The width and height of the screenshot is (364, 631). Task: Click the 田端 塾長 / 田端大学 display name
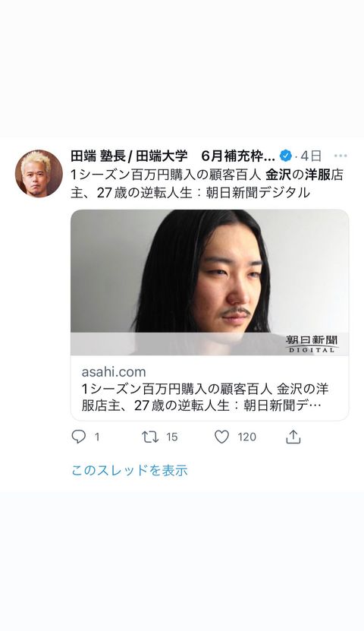[x=130, y=156]
